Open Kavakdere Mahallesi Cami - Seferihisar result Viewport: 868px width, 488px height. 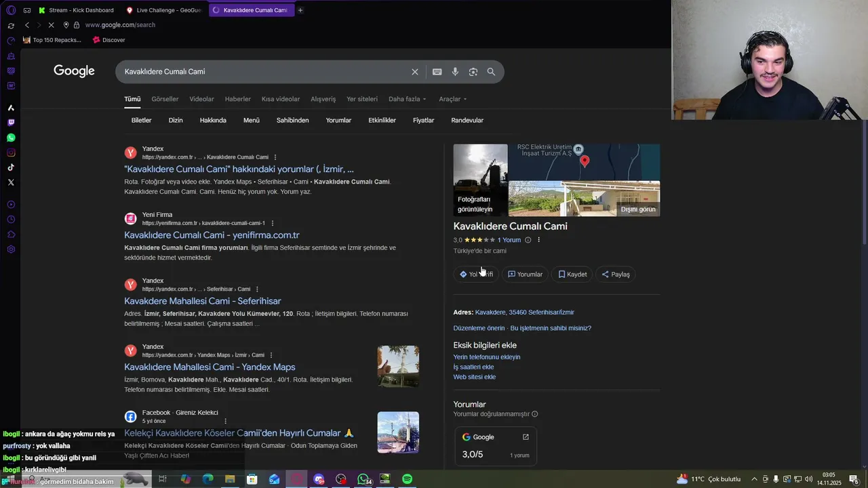tap(202, 301)
